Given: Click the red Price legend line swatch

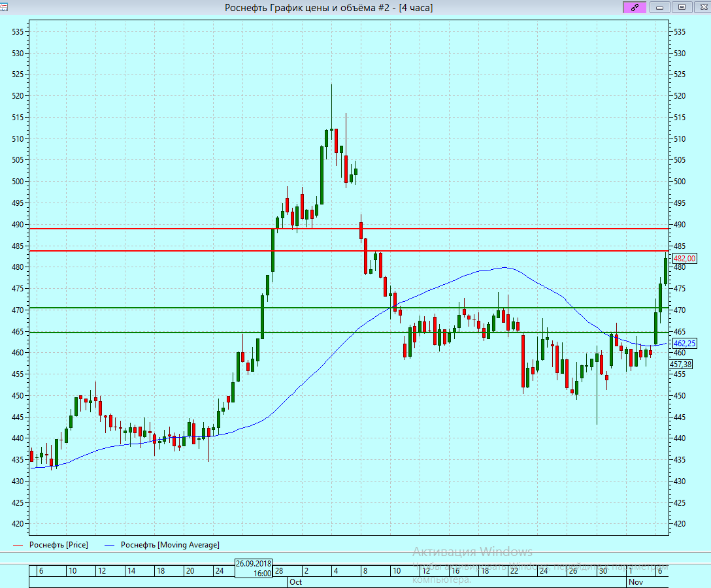Looking at the screenshot, I should click(18, 545).
